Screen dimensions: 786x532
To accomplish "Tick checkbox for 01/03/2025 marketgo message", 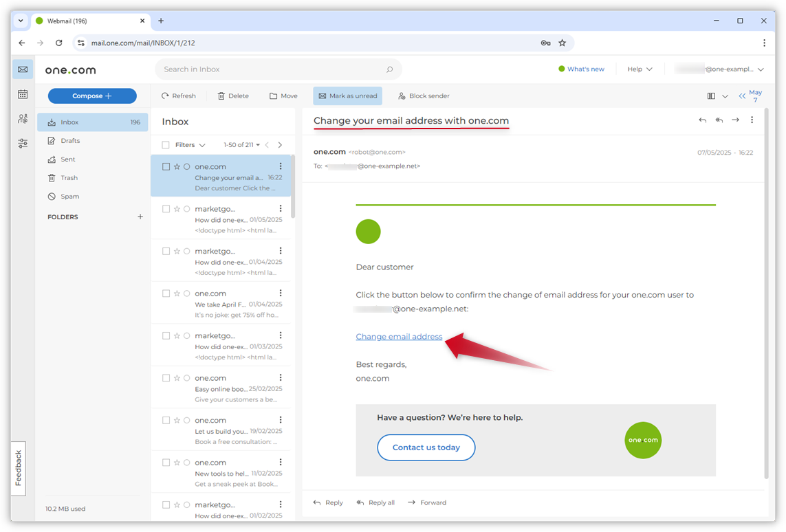I will 166,335.
